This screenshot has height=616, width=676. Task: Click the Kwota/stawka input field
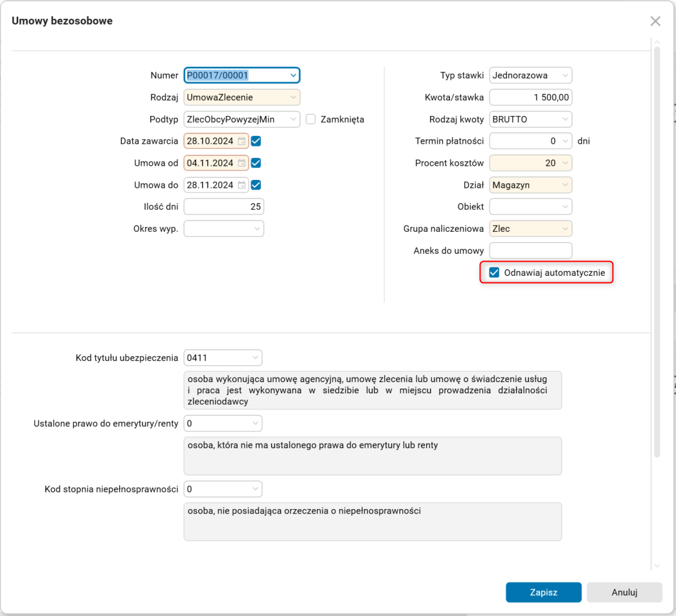530,97
